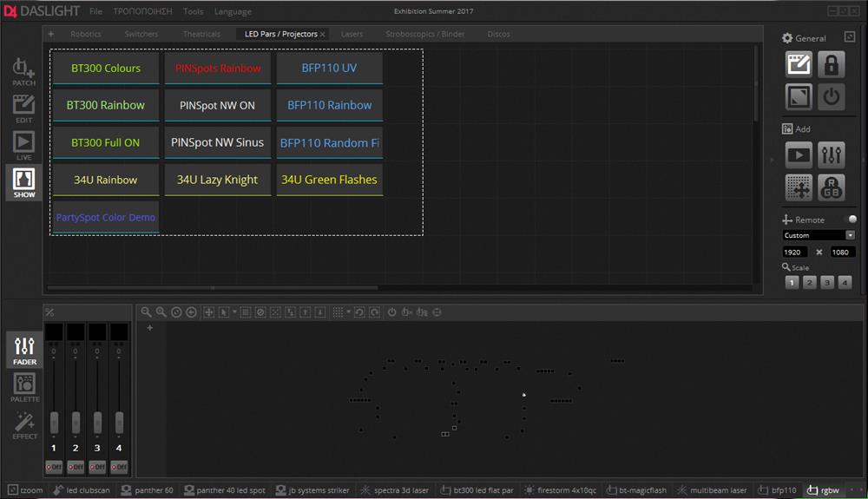Switch to the Lasers tab

tap(352, 34)
